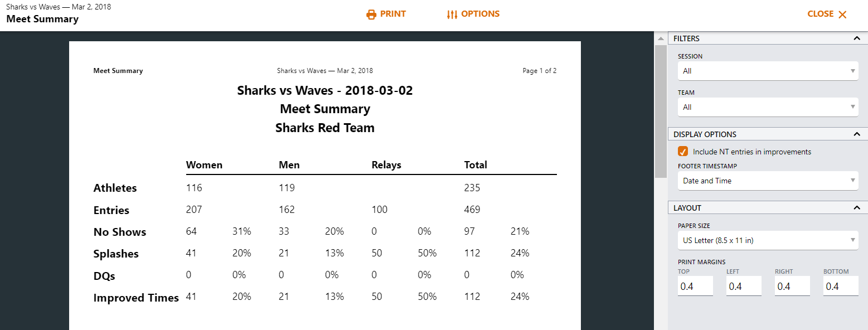Uncheck Include NT entries in improvements
Image resolution: width=868 pixels, height=330 pixels.
683,152
